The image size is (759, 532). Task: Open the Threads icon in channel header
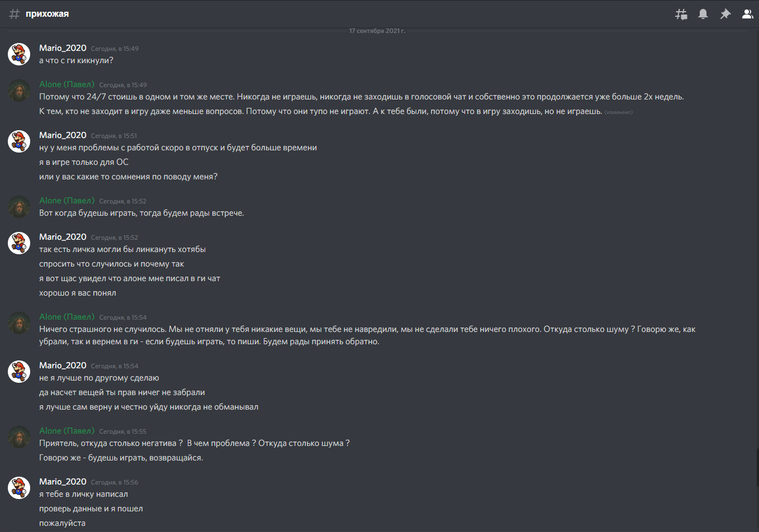pyautogui.click(x=681, y=14)
